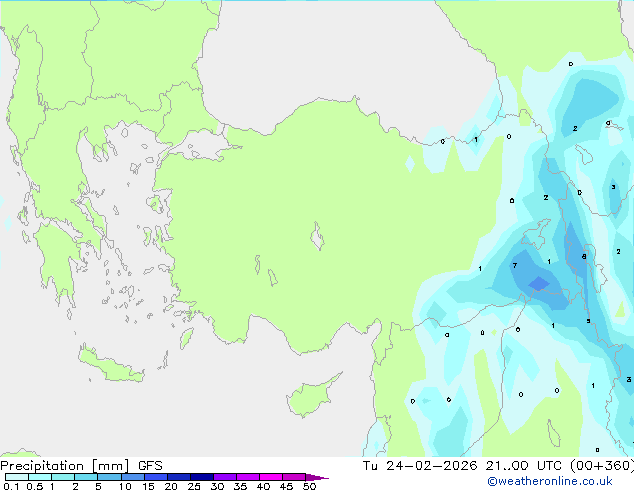Click the 'Tu 24-02-2026 21..00 UTC' timestamp text
Image resolution: width=634 pixels, height=490 pixels.
tap(464, 465)
